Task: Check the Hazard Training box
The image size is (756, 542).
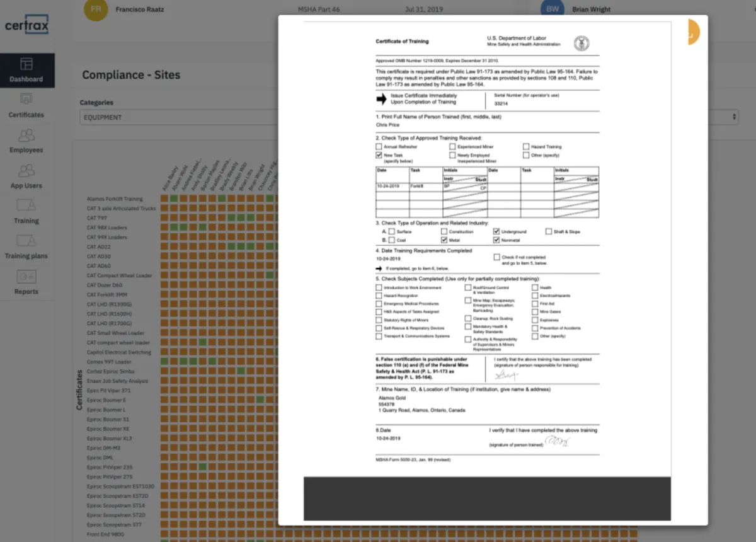Action: 526,146
